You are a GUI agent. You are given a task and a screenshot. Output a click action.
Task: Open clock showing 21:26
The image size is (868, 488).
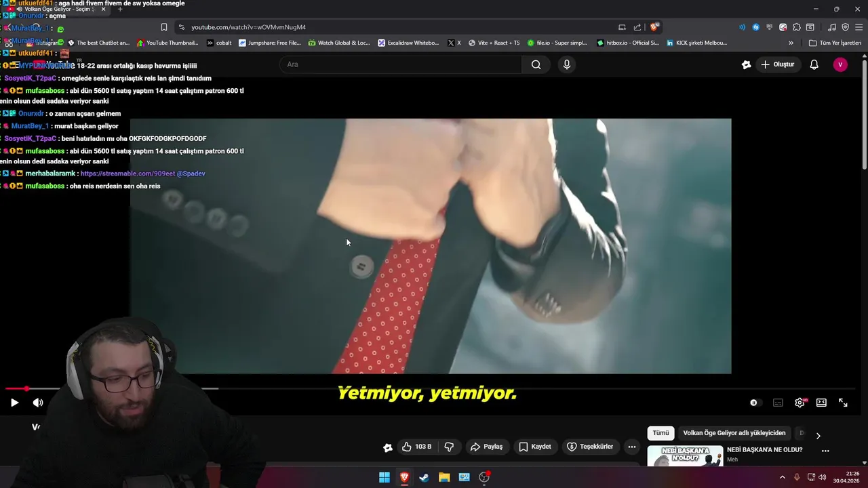coord(846,477)
